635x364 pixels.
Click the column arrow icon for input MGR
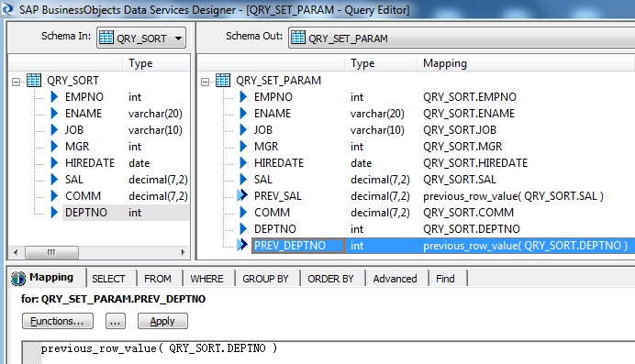coord(54,146)
